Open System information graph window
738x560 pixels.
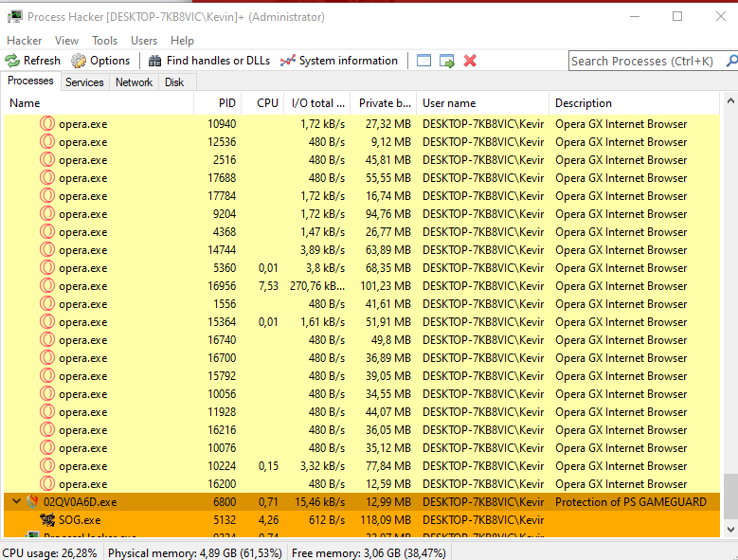tap(339, 61)
